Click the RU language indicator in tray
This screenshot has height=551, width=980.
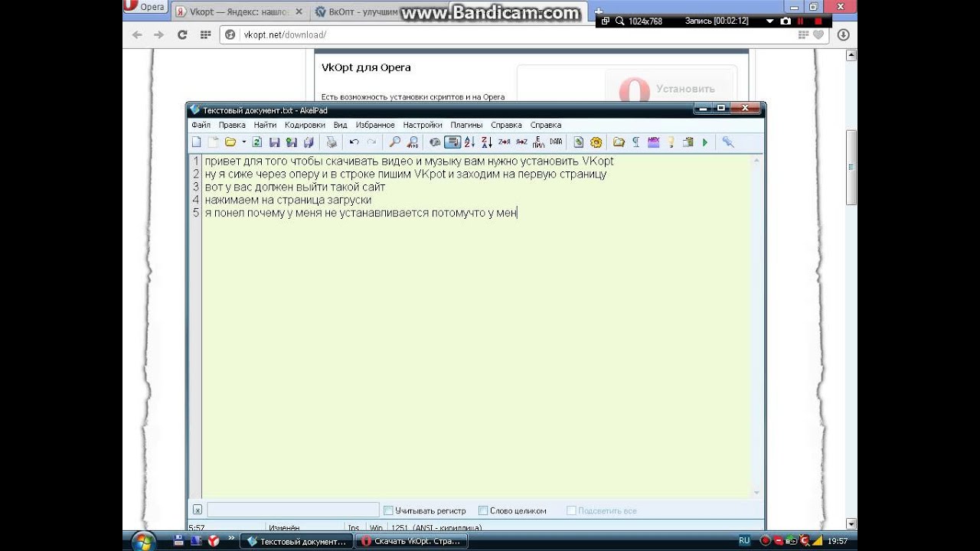tap(744, 540)
